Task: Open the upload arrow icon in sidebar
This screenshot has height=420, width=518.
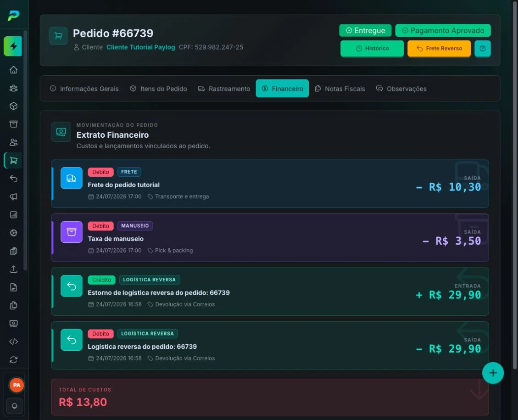Action: (14, 269)
